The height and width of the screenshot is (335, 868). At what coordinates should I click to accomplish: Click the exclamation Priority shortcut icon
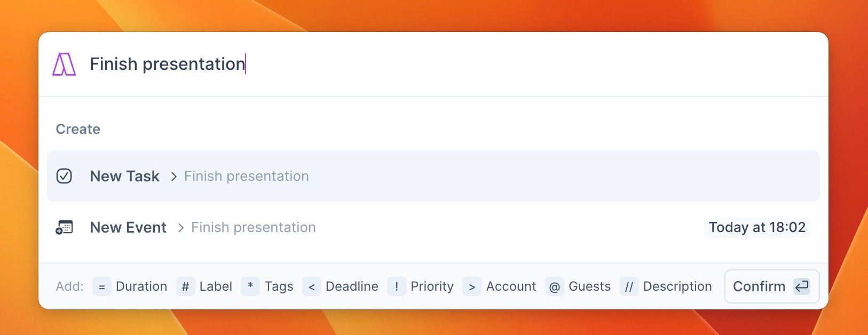tap(397, 286)
